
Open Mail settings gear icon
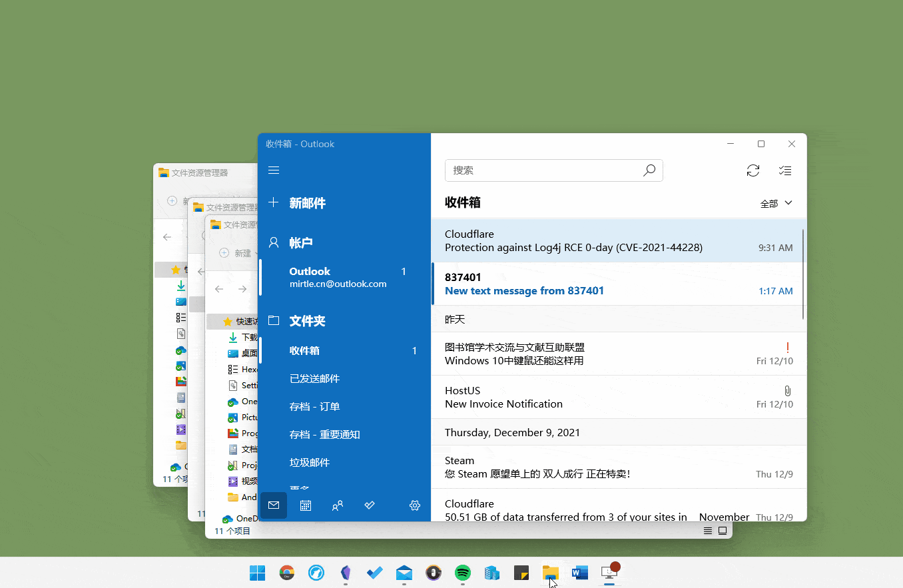[x=415, y=505]
